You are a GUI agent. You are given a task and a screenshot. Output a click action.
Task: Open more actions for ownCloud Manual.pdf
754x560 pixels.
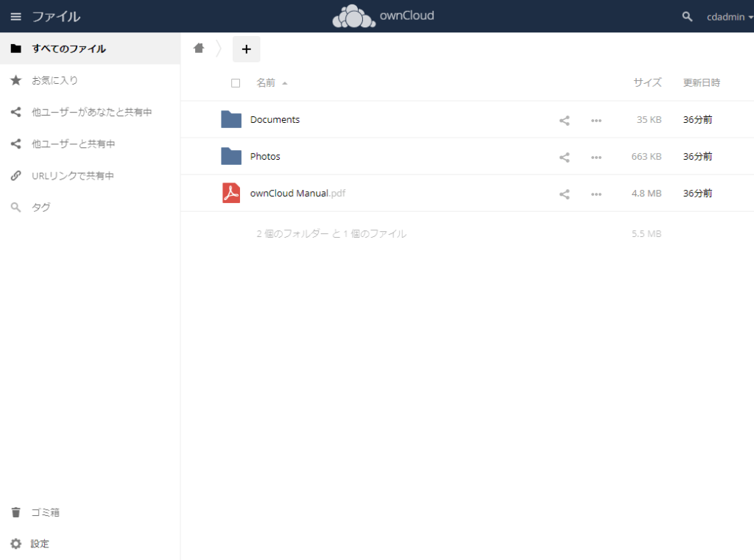596,195
